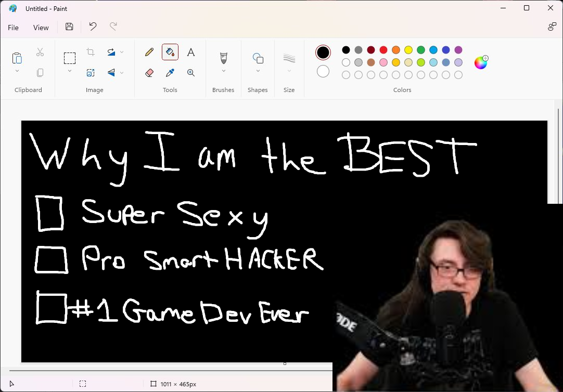Viewport: 563px width, 392px height.
Task: Pick the orange color swatch
Action: (395, 50)
